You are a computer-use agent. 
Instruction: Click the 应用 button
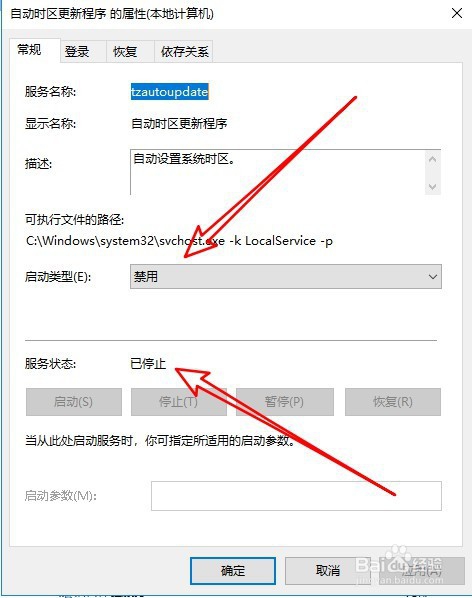click(422, 571)
